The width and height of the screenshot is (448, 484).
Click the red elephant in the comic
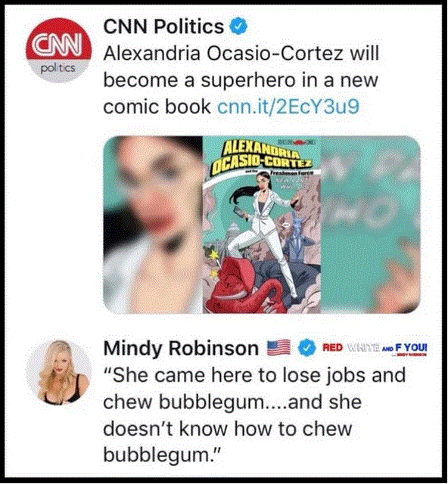[244, 284]
